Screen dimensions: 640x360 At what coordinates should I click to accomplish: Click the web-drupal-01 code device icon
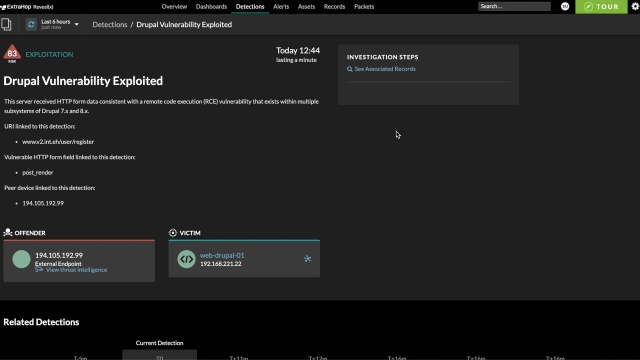click(x=187, y=259)
